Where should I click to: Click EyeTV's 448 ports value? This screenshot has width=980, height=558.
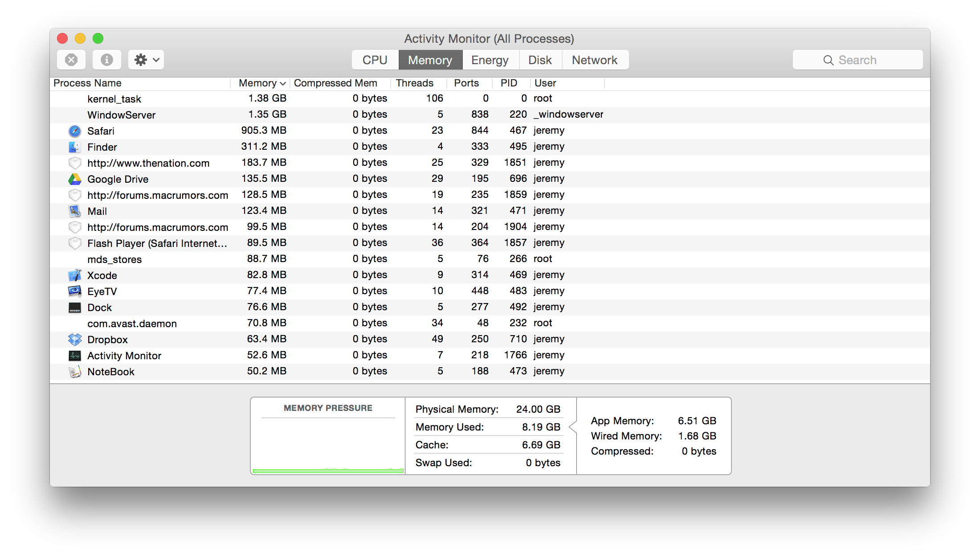tap(480, 291)
